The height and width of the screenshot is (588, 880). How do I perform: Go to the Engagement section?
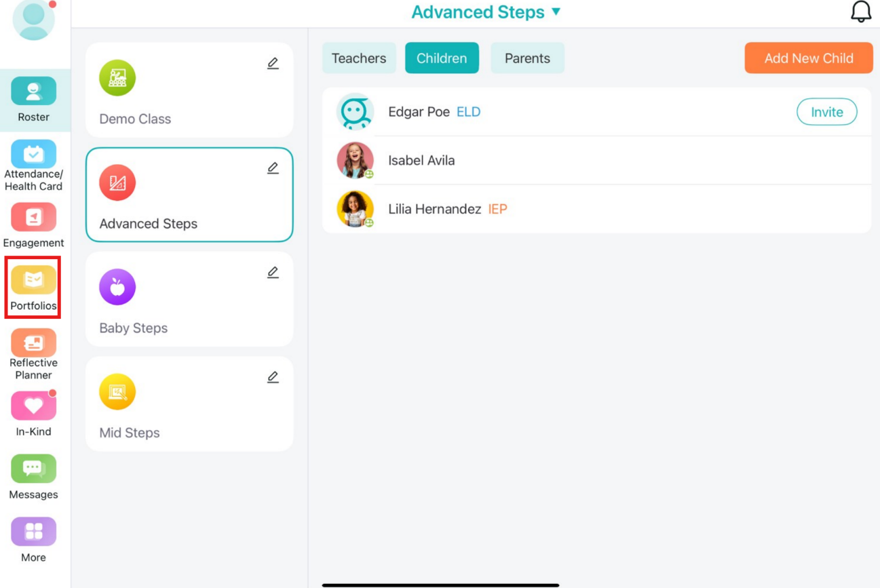click(x=33, y=217)
